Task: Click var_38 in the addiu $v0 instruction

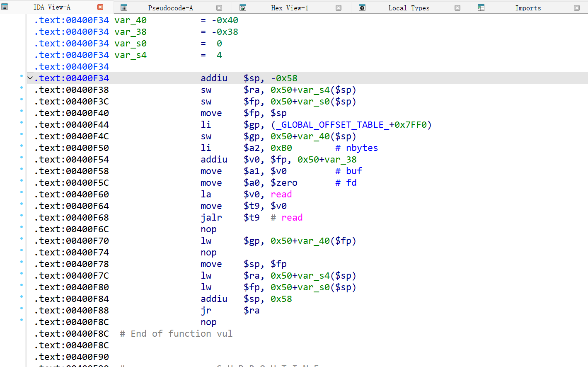Action: pos(341,160)
